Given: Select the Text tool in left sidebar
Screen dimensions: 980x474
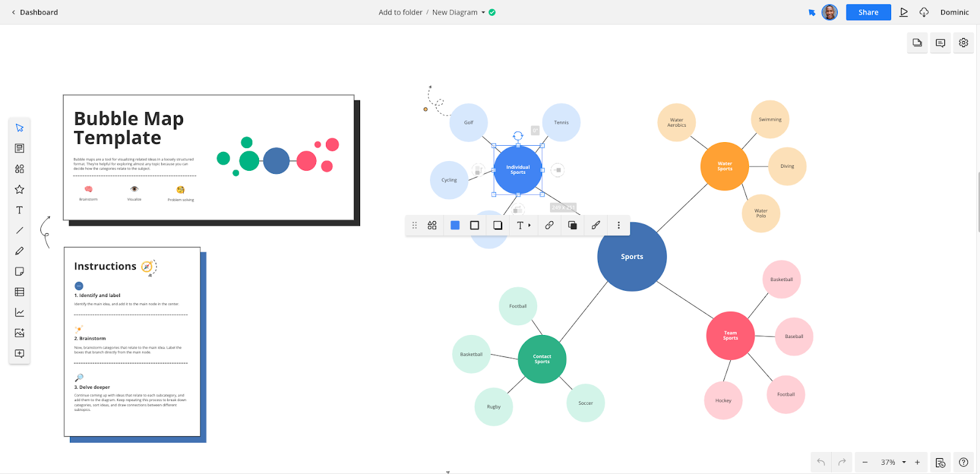Looking at the screenshot, I should (x=20, y=210).
